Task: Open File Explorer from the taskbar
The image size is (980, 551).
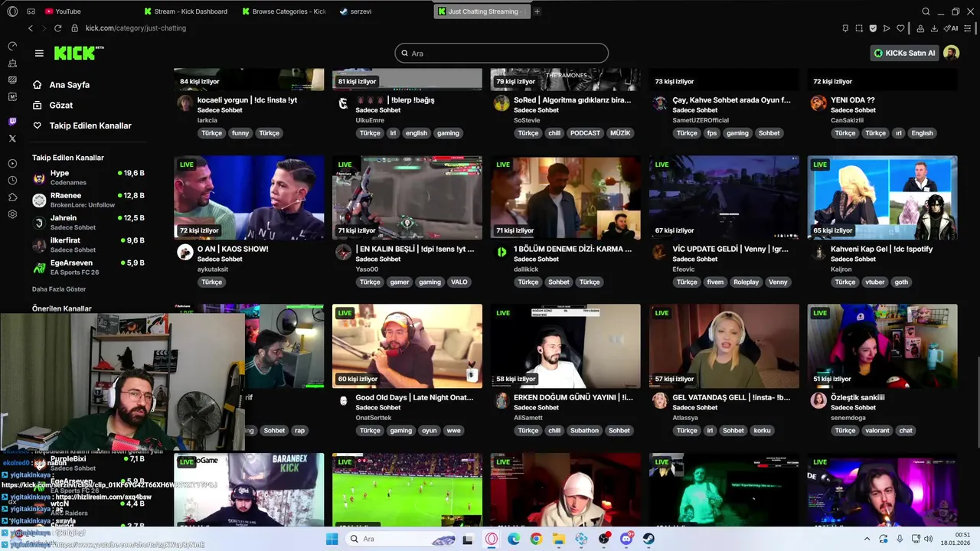Action: point(559,539)
